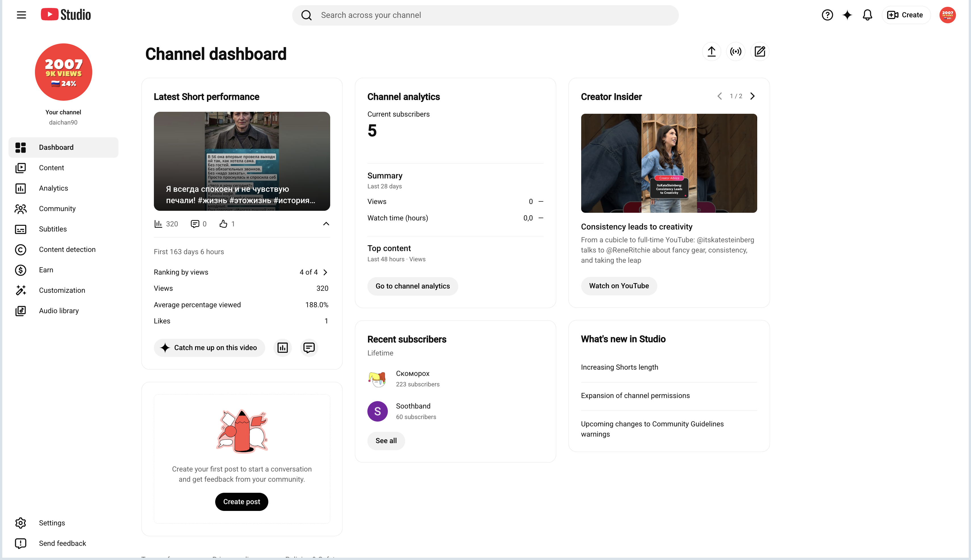Open the large channel profile picture
Image resolution: width=971 pixels, height=560 pixels.
pos(64,72)
